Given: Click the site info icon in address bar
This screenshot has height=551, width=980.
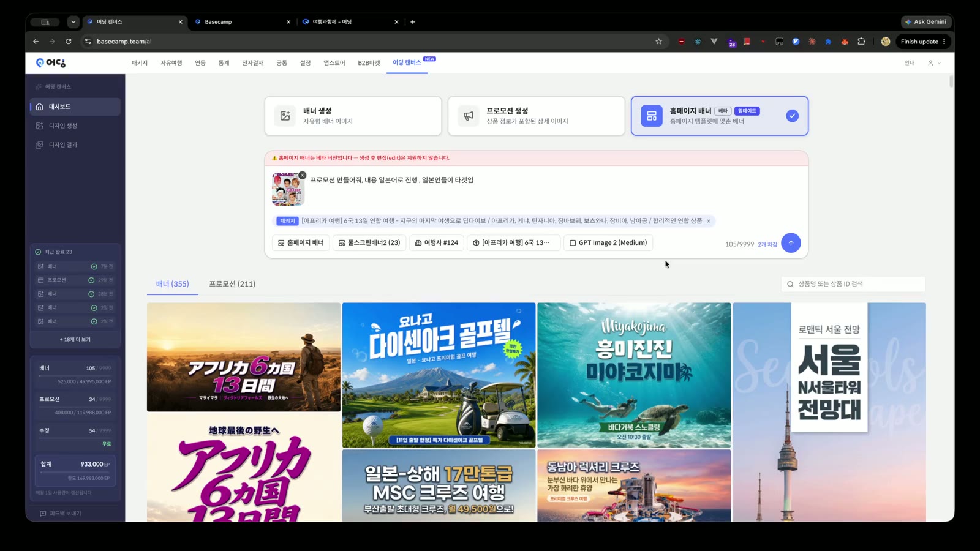Looking at the screenshot, I should coord(88,42).
